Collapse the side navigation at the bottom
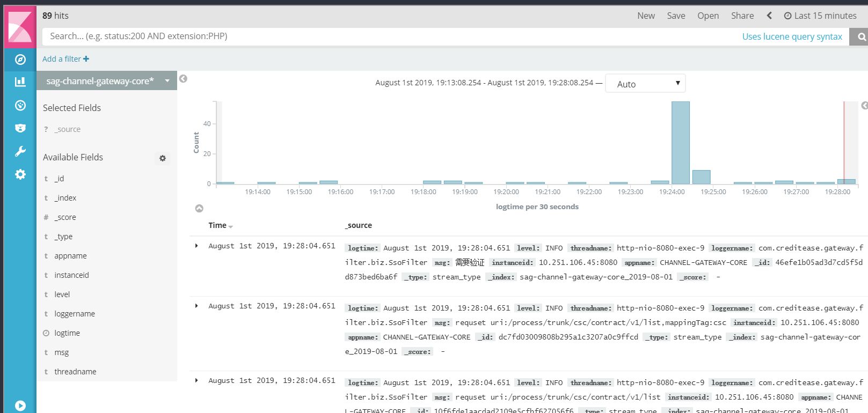The width and height of the screenshot is (868, 413). tap(20, 405)
